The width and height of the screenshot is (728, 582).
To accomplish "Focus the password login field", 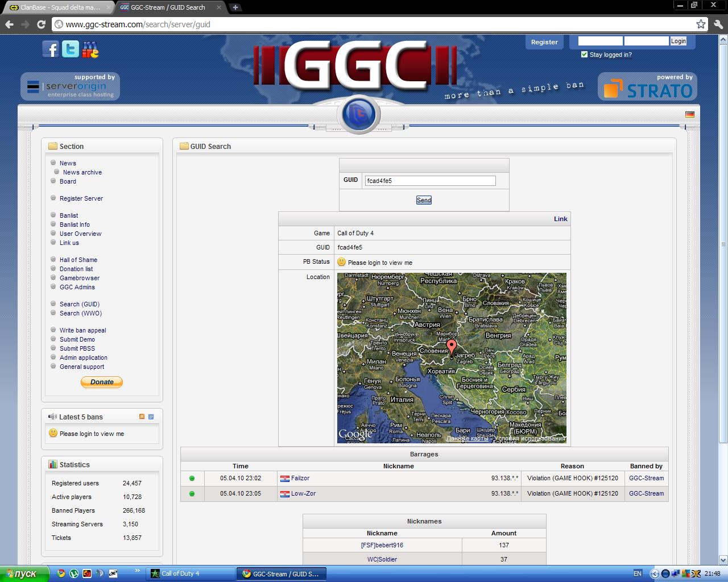I will [646, 41].
